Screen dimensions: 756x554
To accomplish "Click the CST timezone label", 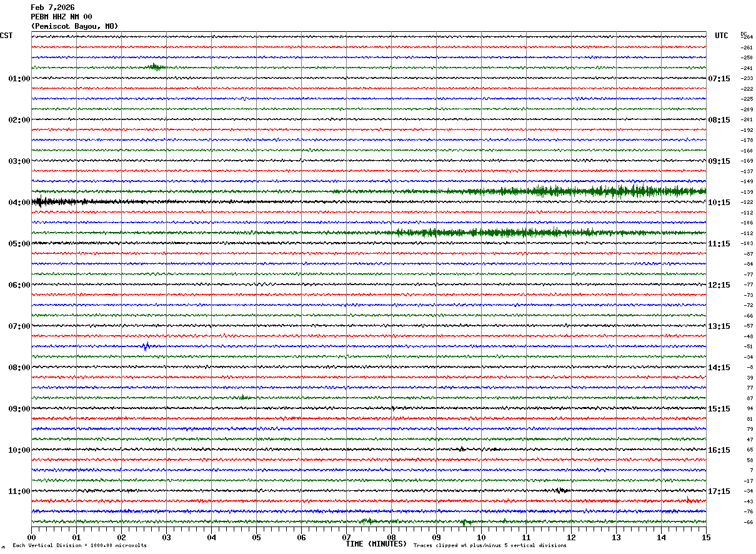I will (6, 36).
